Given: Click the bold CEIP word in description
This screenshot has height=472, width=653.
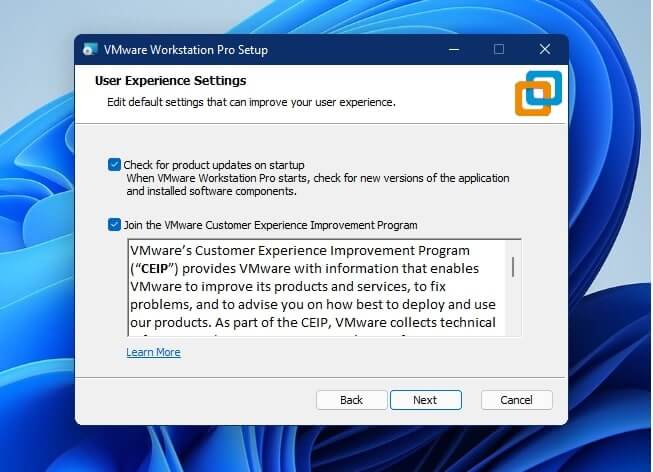Looking at the screenshot, I should (154, 269).
